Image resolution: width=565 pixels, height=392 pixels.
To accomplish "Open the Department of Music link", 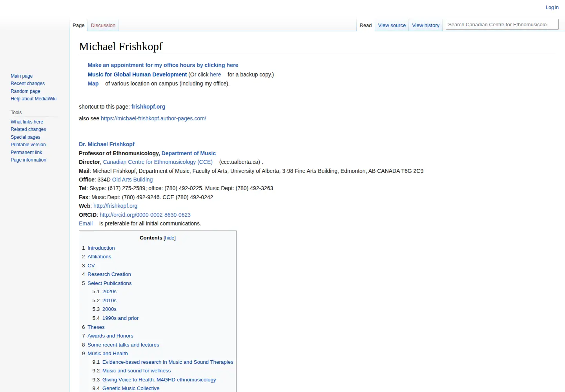I will (x=188, y=153).
